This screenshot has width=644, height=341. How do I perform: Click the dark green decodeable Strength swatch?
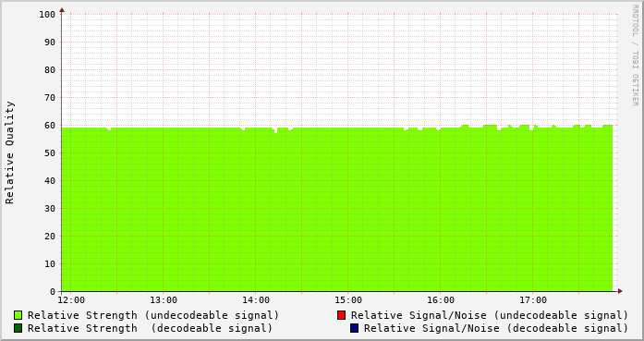(x=18, y=328)
